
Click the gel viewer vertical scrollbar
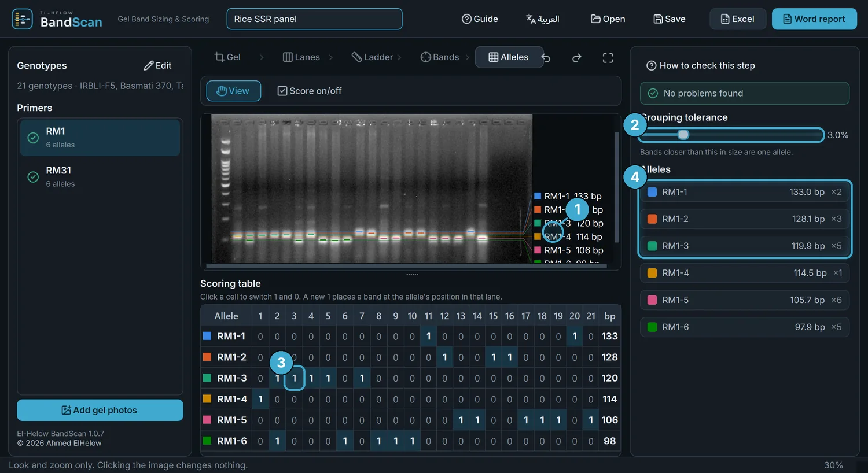[617, 187]
